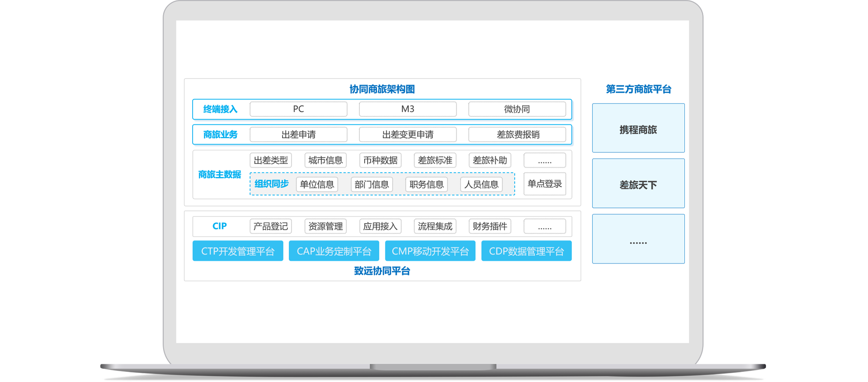
Task: Click the 第三方商旅平台 heading
Action: click(638, 89)
